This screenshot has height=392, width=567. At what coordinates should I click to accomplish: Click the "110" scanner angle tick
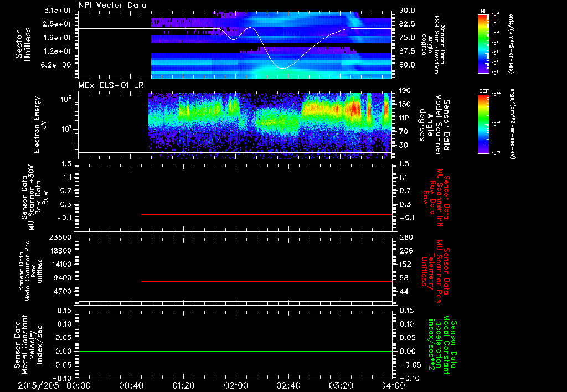coord(405,118)
